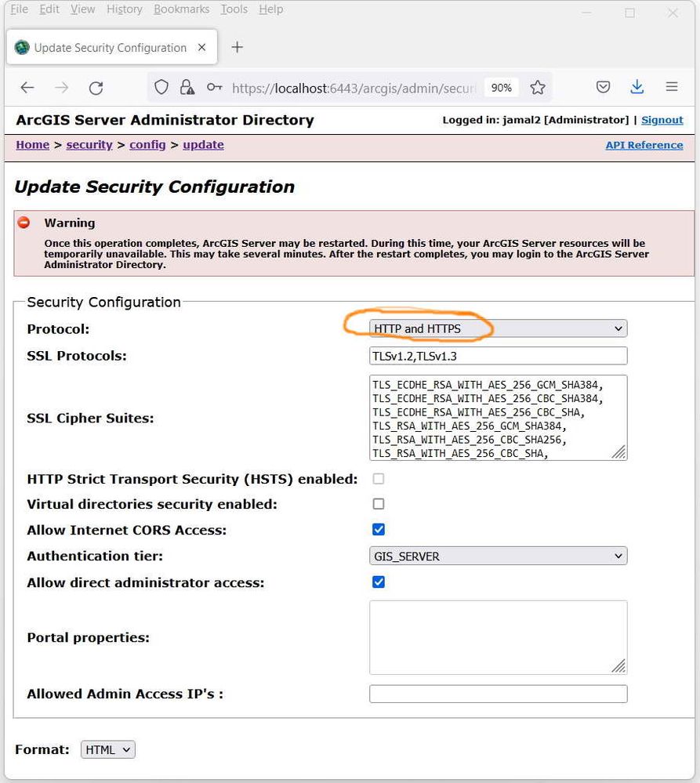Viewport: 700px width, 783px height.
Task: Expand the Authentication tier dropdown
Action: (498, 556)
